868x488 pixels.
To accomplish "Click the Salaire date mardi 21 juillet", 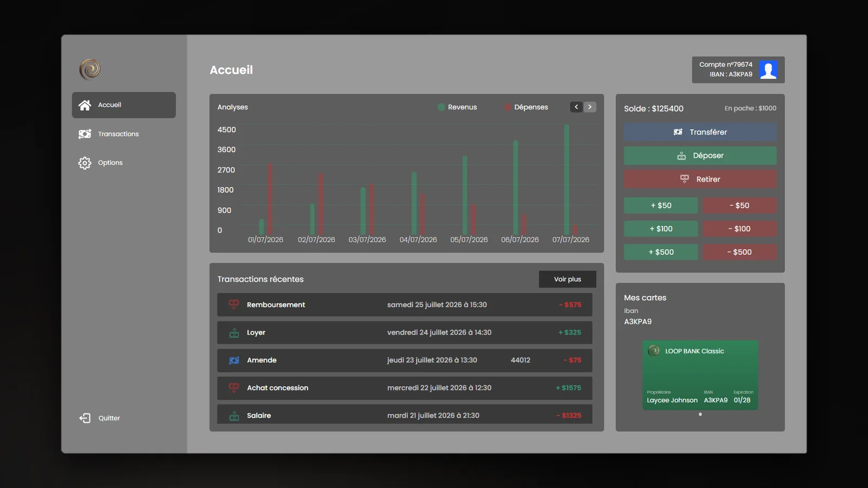I will click(x=433, y=415).
